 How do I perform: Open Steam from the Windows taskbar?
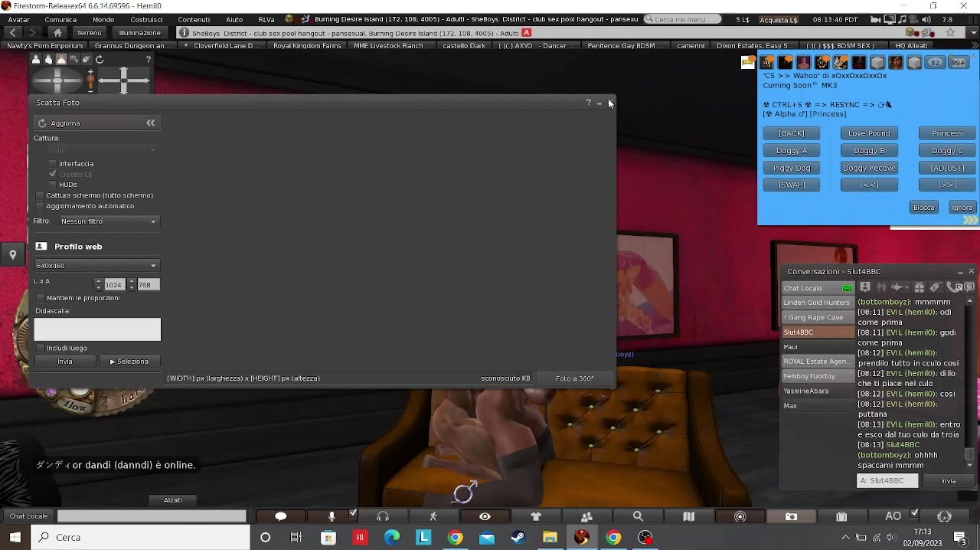pos(518,537)
